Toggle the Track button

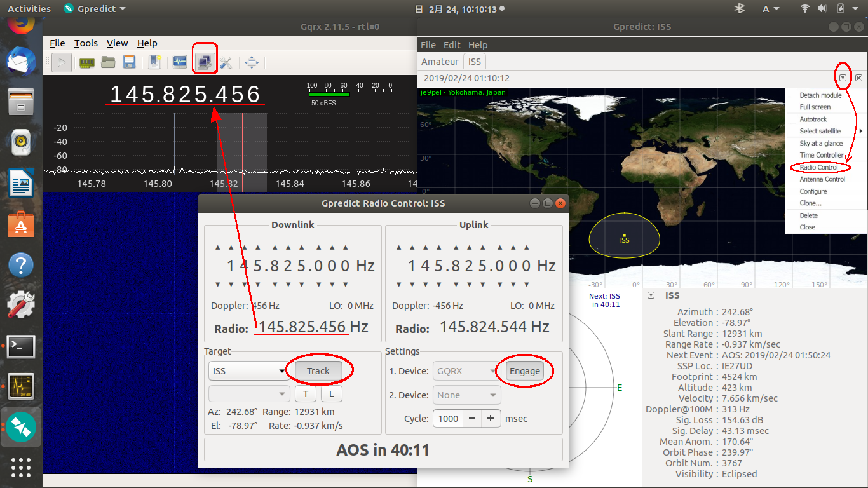pyautogui.click(x=318, y=371)
